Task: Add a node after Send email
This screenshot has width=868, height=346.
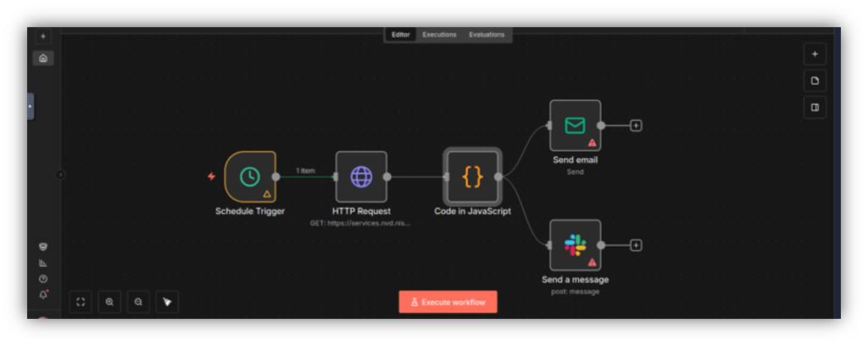Action: point(636,126)
